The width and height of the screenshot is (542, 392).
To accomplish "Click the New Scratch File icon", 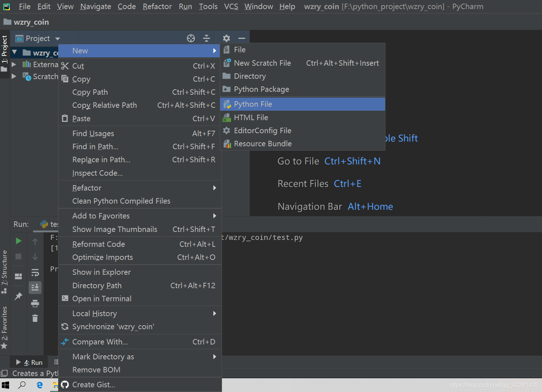I will (227, 63).
